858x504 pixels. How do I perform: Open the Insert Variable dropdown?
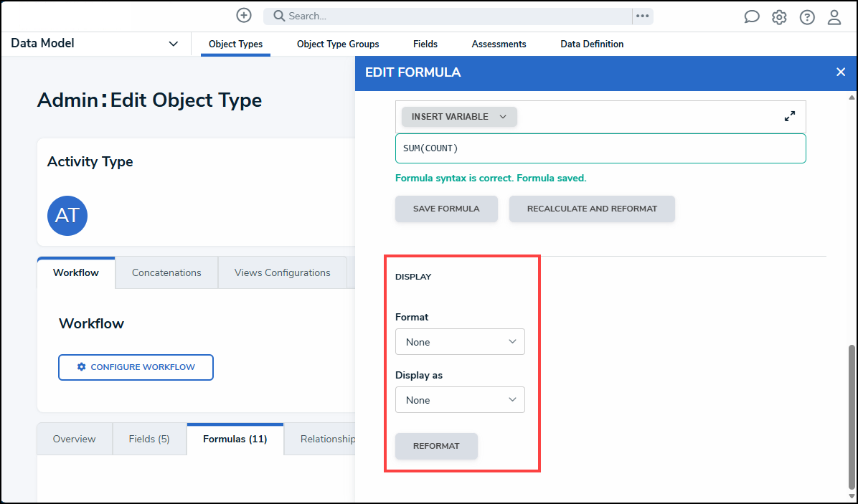pos(459,117)
